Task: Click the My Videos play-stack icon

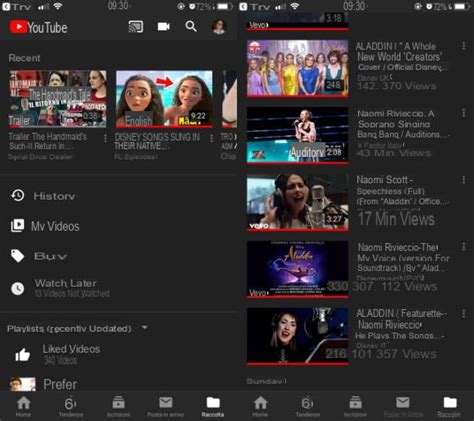Action: (17, 226)
